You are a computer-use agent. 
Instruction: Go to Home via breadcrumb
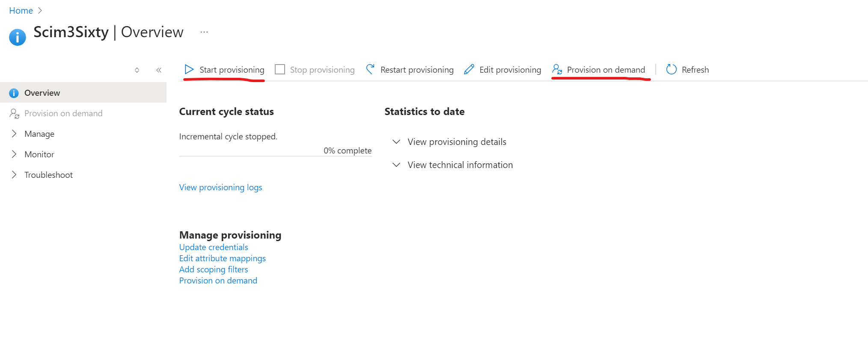click(x=21, y=11)
